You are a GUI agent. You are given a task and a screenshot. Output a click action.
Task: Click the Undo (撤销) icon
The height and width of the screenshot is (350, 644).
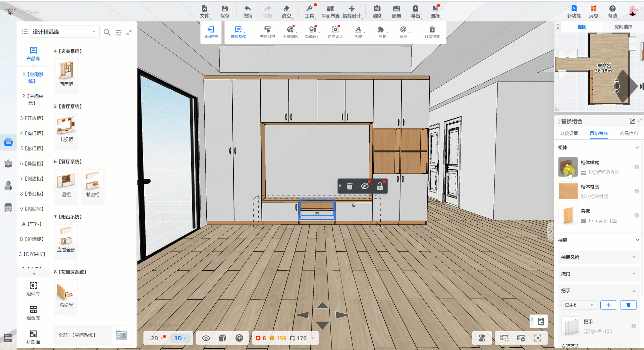point(248,11)
